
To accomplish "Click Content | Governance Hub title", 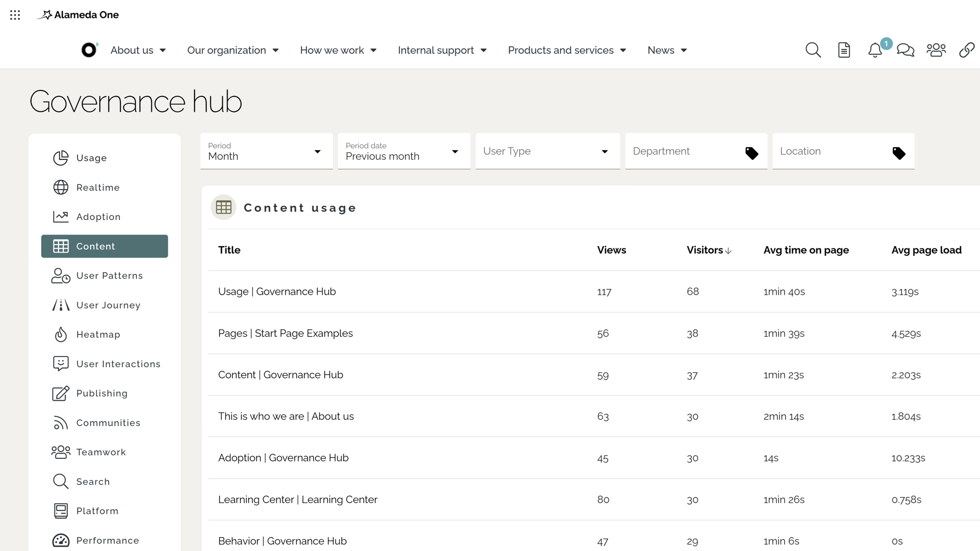I will point(280,375).
